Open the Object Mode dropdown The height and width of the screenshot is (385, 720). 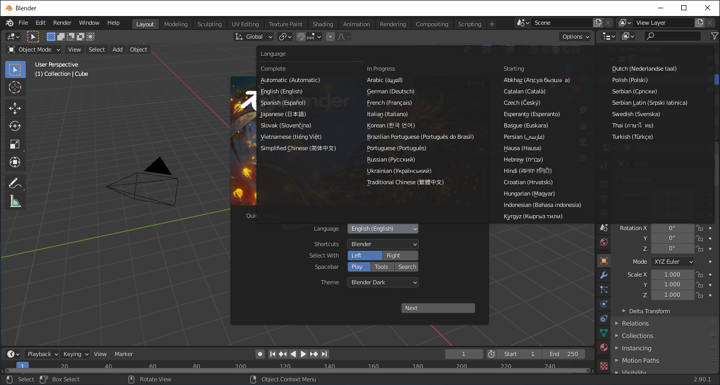coord(34,50)
